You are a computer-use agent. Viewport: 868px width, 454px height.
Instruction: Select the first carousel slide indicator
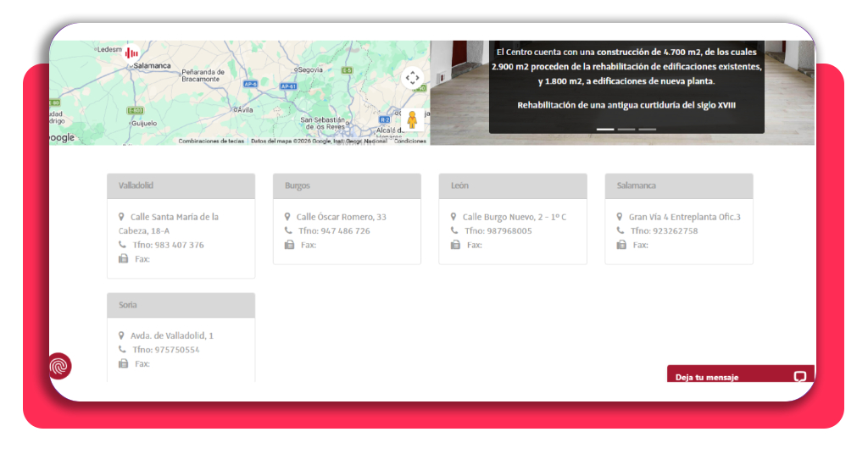(605, 130)
